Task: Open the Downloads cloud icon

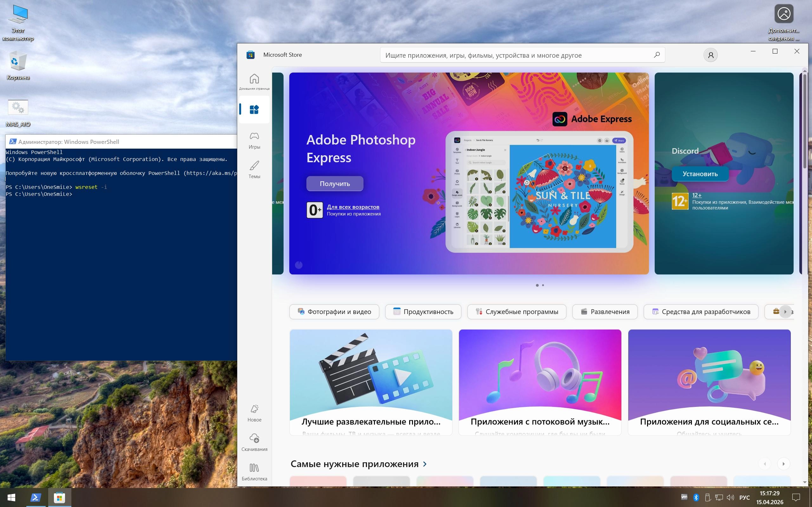Action: pos(254,439)
